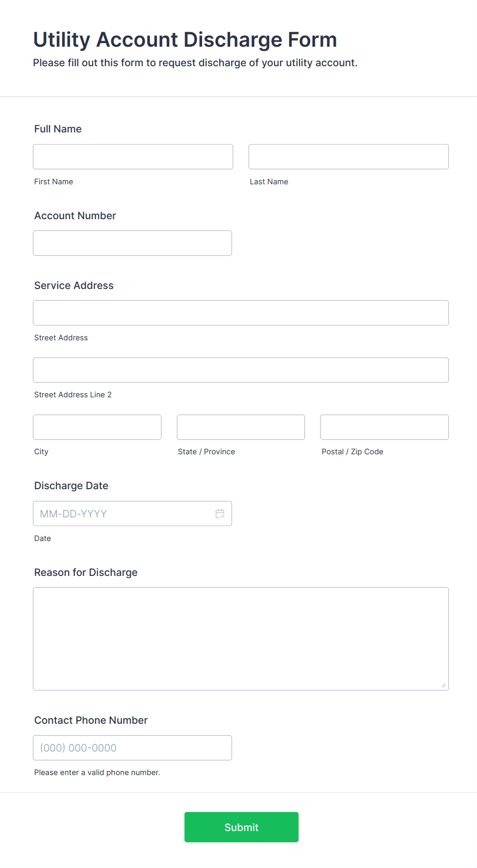The height and width of the screenshot is (868, 477).
Task: Click the Utility Account Discharge Form heading
Action: pyautogui.click(x=185, y=40)
